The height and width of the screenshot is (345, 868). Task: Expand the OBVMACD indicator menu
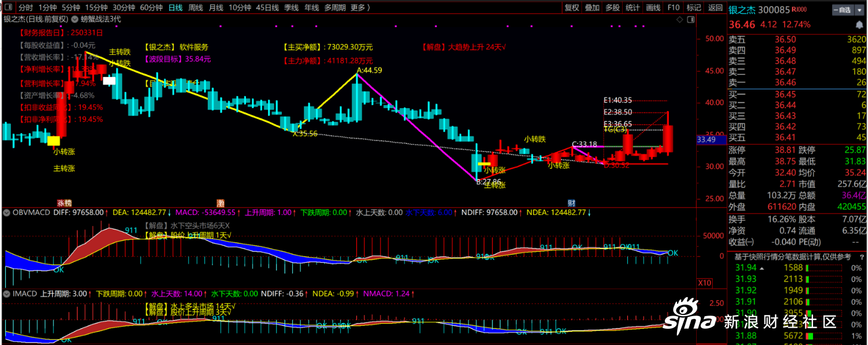point(6,213)
